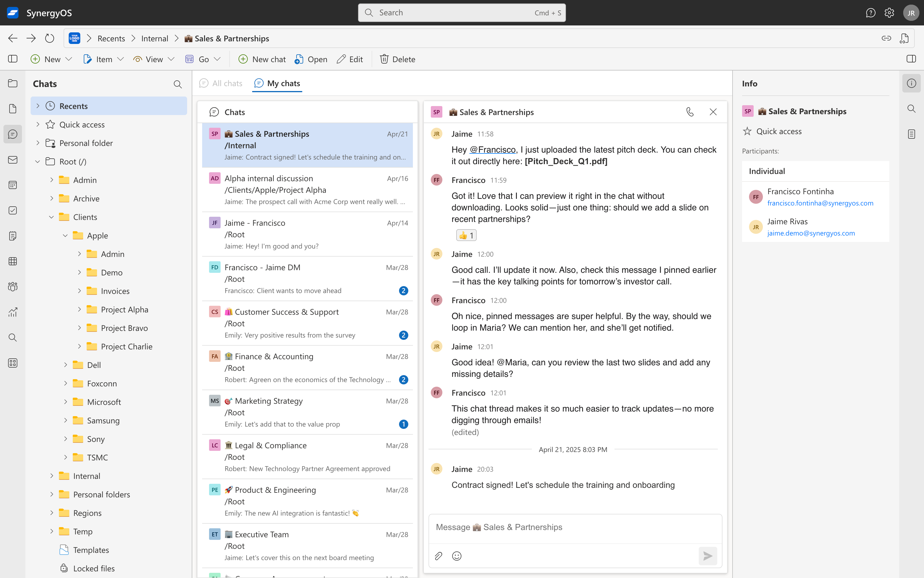Collapse the Clients folder
Viewport: 924px width, 578px height.
coord(52,217)
